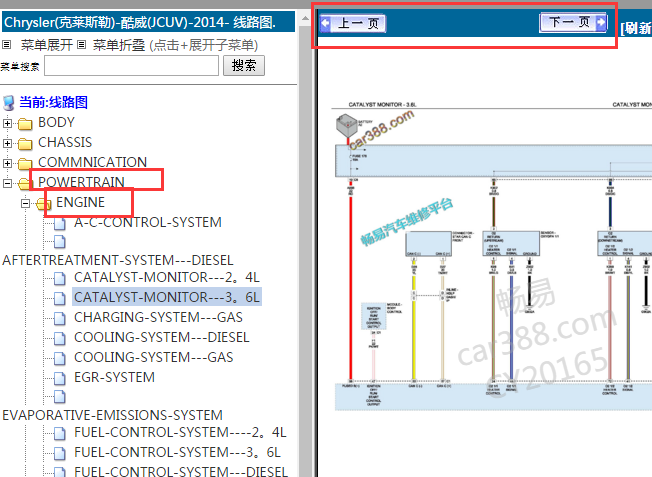Click the AFTERTREATMENT-SYSTEM document icon

coord(59,242)
